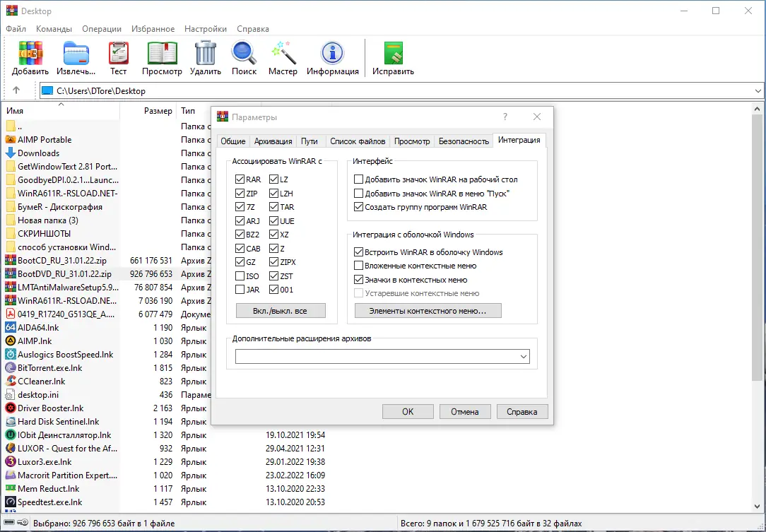Toggle Значки в контекстных меню checkbox
The width and height of the screenshot is (766, 532).
[x=358, y=280]
